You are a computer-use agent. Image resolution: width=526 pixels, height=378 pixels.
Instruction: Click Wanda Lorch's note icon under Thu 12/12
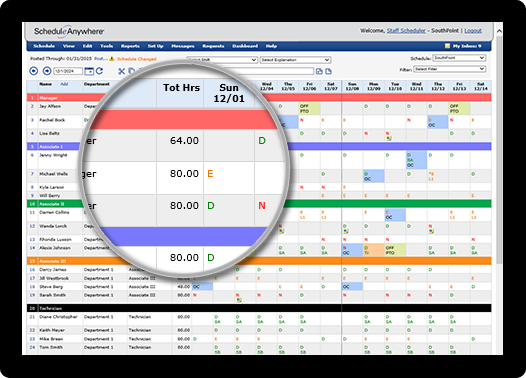tap(431, 231)
